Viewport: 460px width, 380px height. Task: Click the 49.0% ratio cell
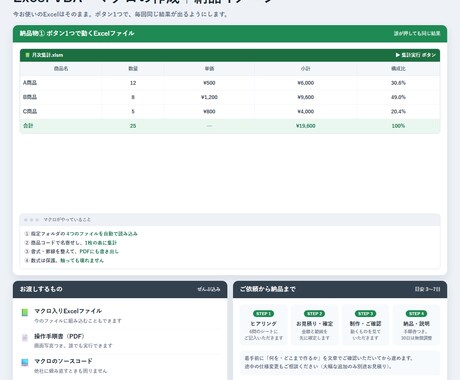click(x=398, y=97)
